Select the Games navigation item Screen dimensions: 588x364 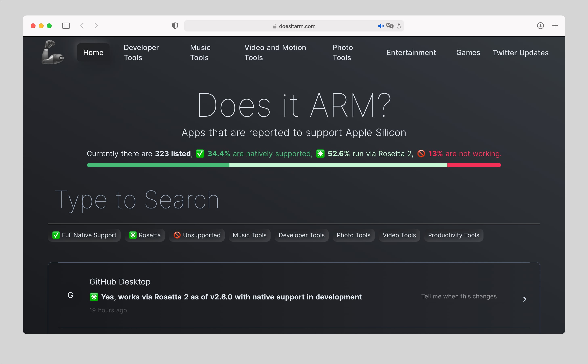(468, 52)
